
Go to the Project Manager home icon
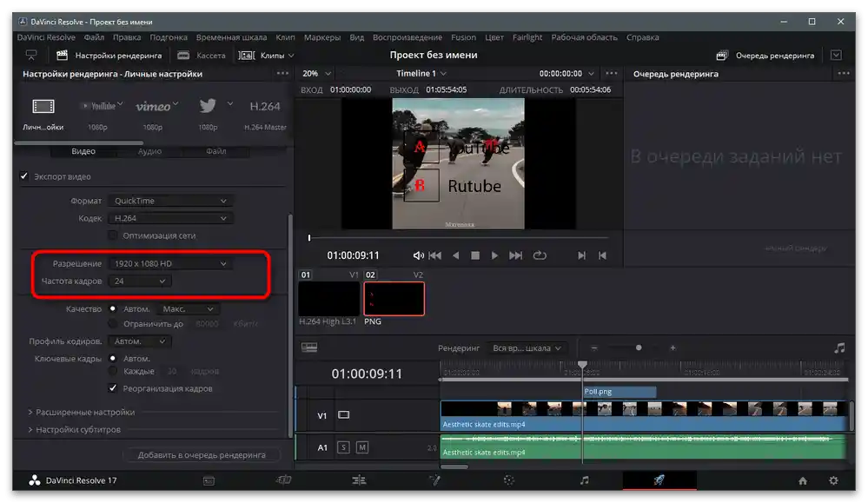[803, 481]
